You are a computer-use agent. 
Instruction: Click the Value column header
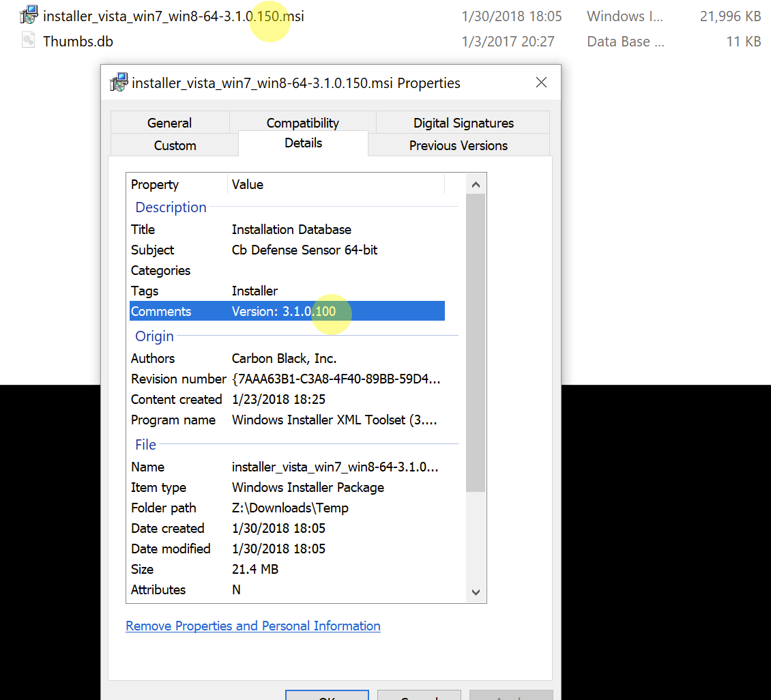(x=248, y=184)
